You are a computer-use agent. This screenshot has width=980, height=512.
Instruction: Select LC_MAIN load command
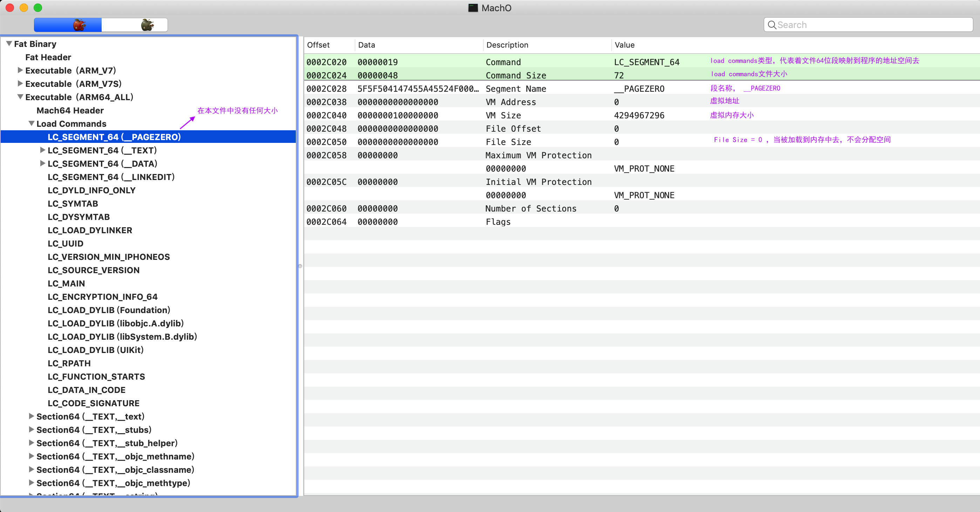[x=66, y=284]
